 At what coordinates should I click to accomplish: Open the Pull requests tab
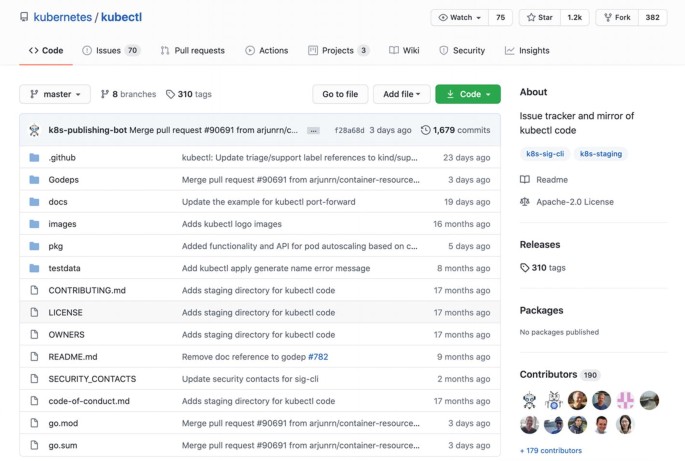(x=193, y=51)
